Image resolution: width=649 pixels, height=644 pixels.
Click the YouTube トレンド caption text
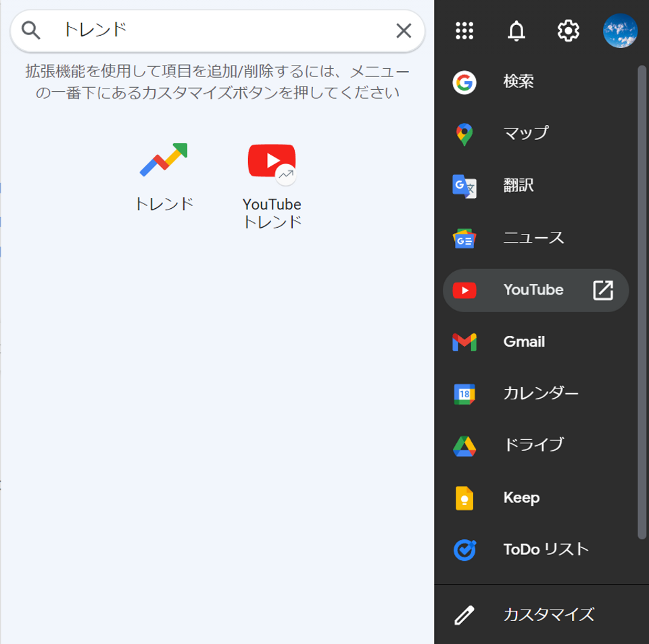click(x=272, y=213)
